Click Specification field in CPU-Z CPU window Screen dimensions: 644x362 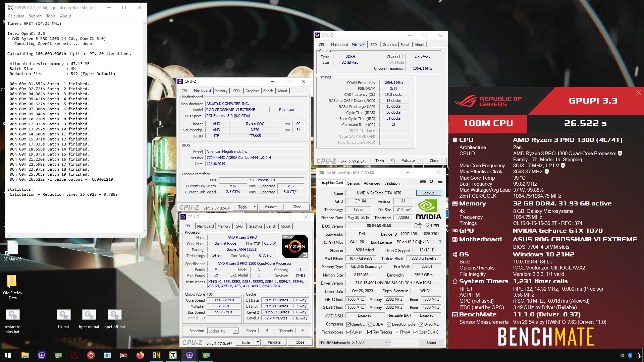point(254,263)
